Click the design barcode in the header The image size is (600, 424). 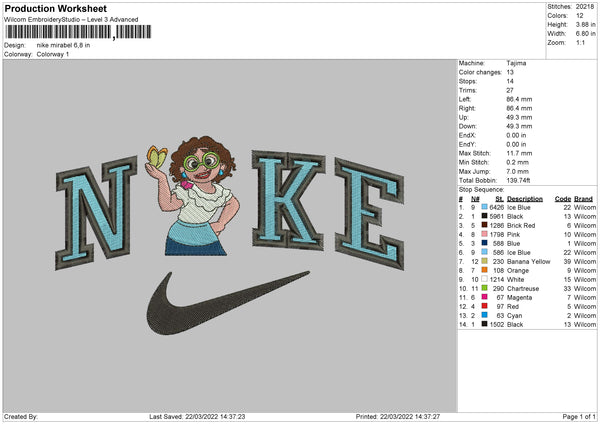(x=78, y=32)
